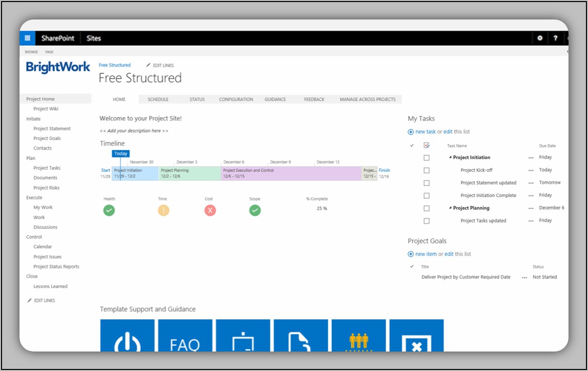Click the green Health status icon
This screenshot has height=371, width=588.
109,210
